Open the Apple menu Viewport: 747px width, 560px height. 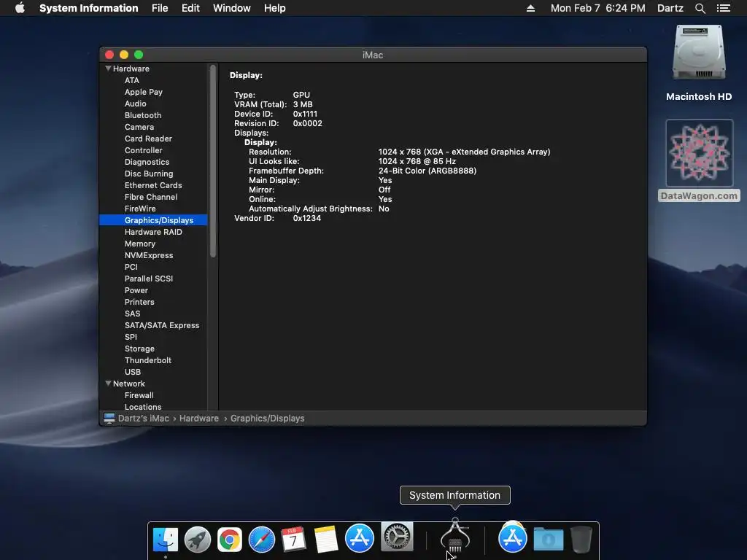tap(20, 8)
